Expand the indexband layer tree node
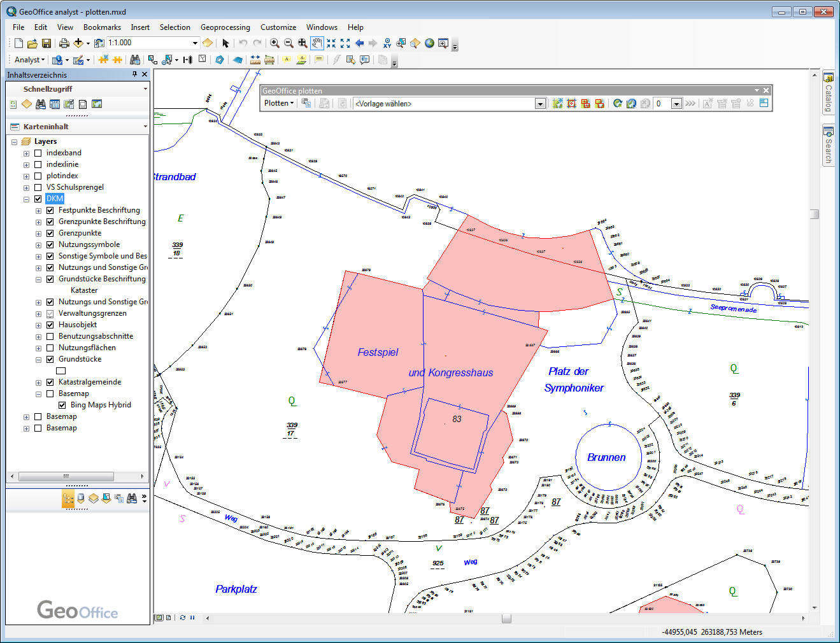 [26, 153]
